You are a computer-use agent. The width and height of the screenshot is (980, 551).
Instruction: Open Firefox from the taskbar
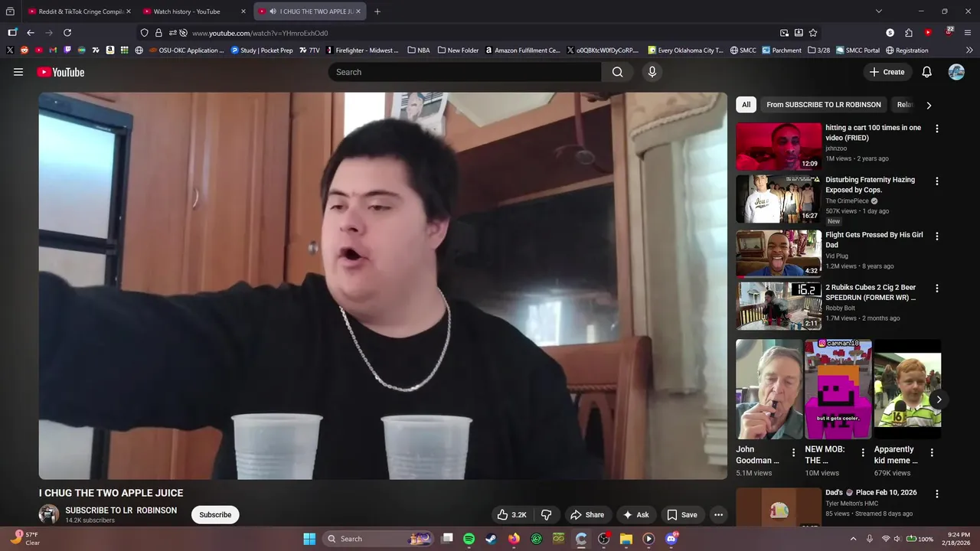[514, 539]
